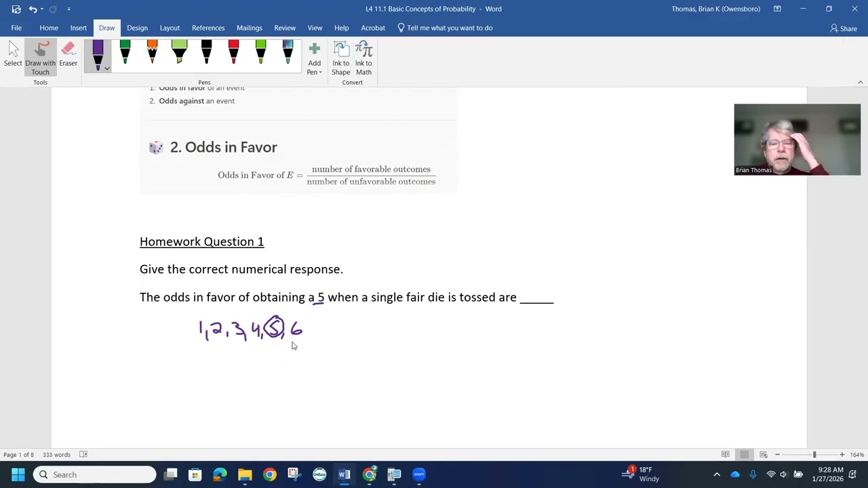
Task: Adjust the zoom slider handle
Action: [x=814, y=455]
